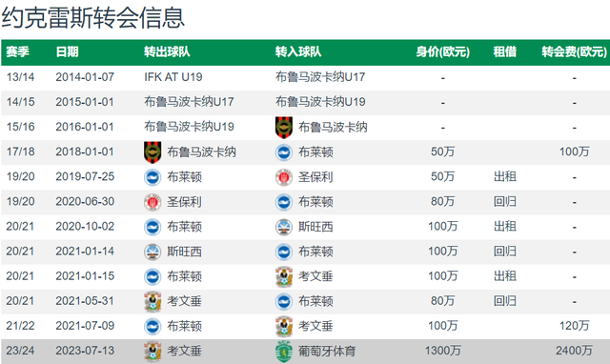Open 斯旺西 link in 2020-10-02 row
This screenshot has width=610, height=364.
315,227
